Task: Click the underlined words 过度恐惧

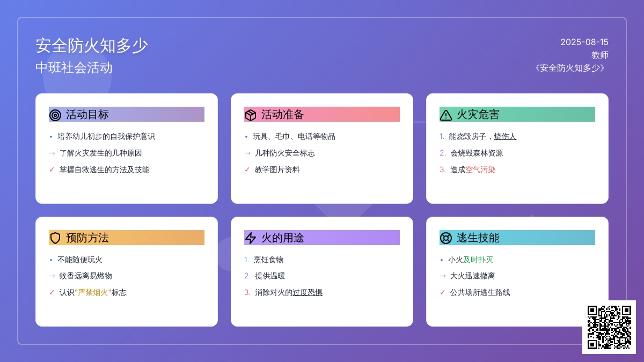Action: [x=308, y=292]
